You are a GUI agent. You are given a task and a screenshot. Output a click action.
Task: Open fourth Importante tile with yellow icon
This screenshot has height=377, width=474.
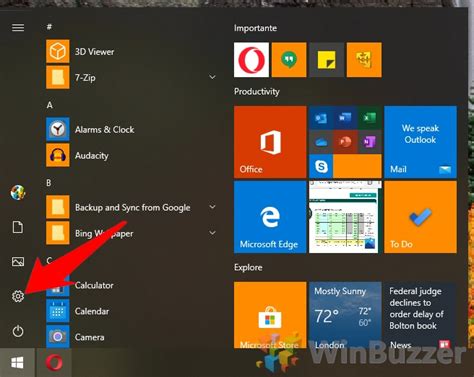(364, 60)
